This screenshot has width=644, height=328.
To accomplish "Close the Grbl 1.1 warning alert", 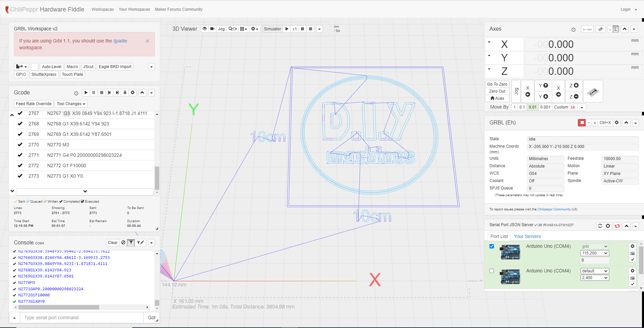I will [147, 41].
